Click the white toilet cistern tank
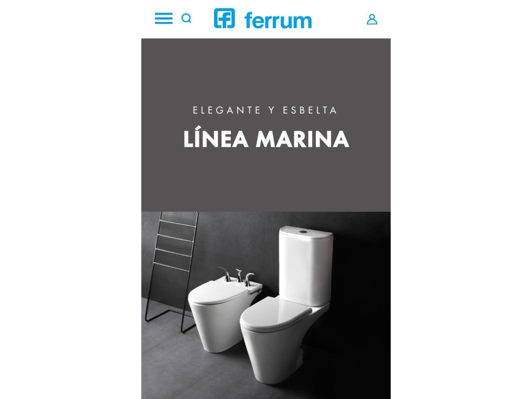 tap(305, 265)
